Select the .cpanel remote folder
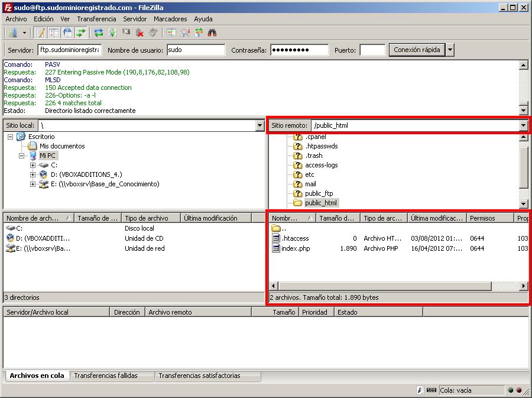This screenshot has width=532, height=398. pos(316,137)
